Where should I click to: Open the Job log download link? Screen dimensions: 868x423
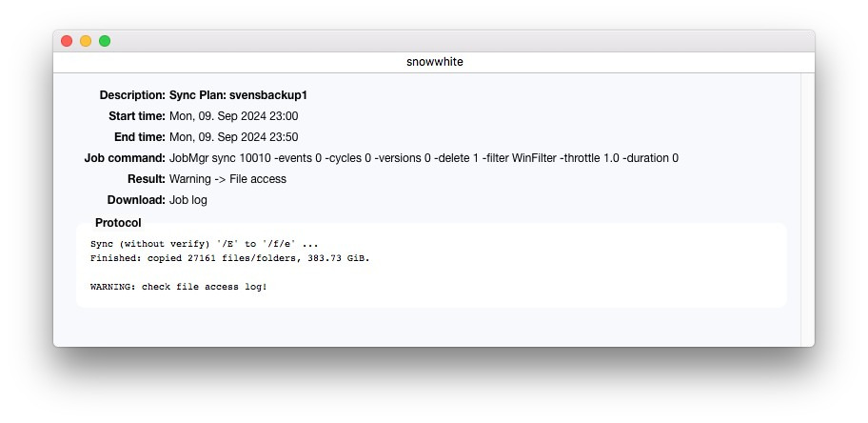(187, 200)
